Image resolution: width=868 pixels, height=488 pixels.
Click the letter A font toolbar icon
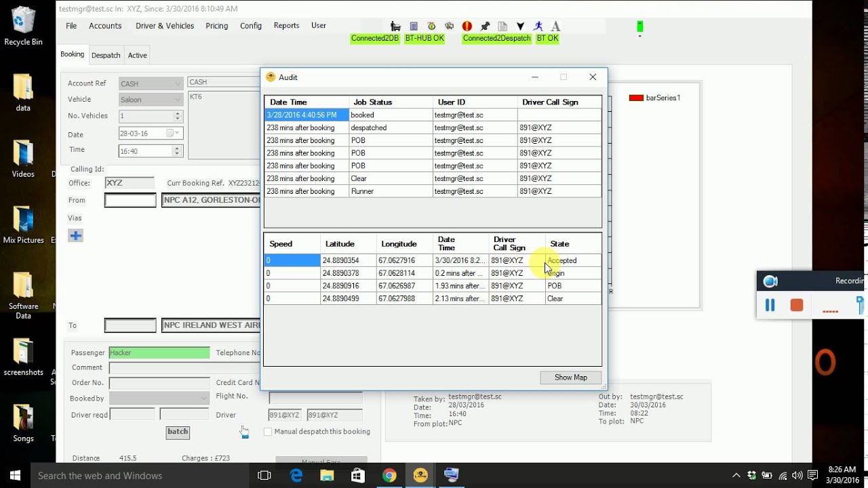pyautogui.click(x=555, y=26)
